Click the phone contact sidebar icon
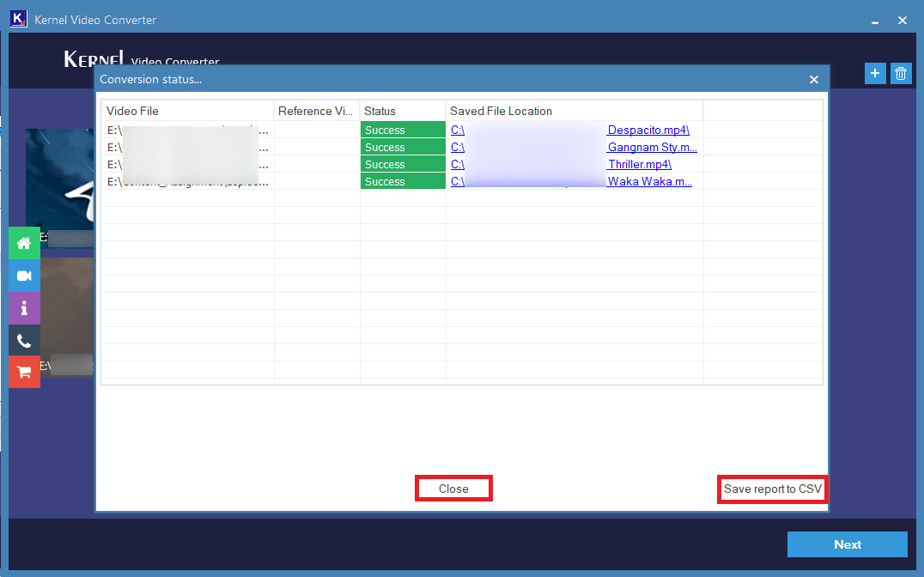 point(24,340)
